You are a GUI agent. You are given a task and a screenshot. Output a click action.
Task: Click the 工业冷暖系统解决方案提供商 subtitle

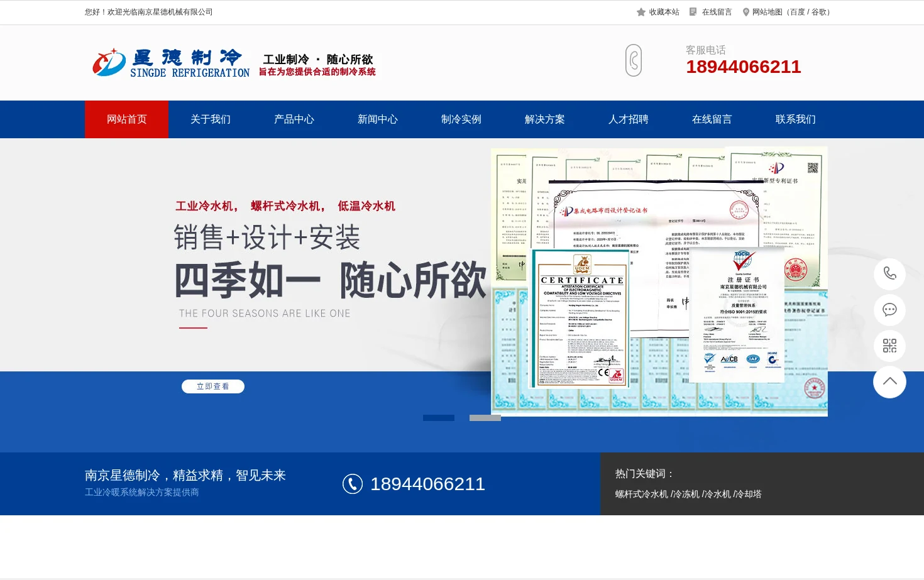click(142, 492)
